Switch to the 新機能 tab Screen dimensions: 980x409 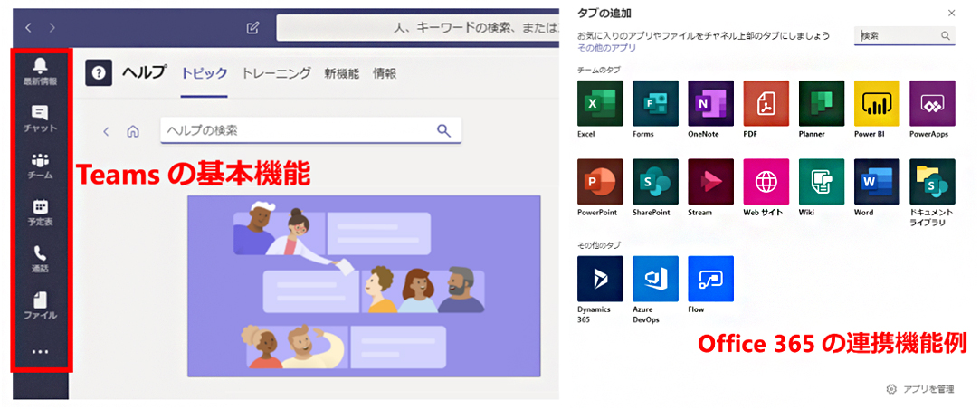tap(341, 74)
